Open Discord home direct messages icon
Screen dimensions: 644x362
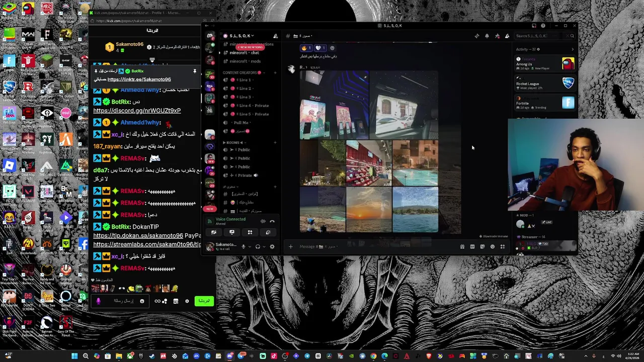tap(210, 36)
